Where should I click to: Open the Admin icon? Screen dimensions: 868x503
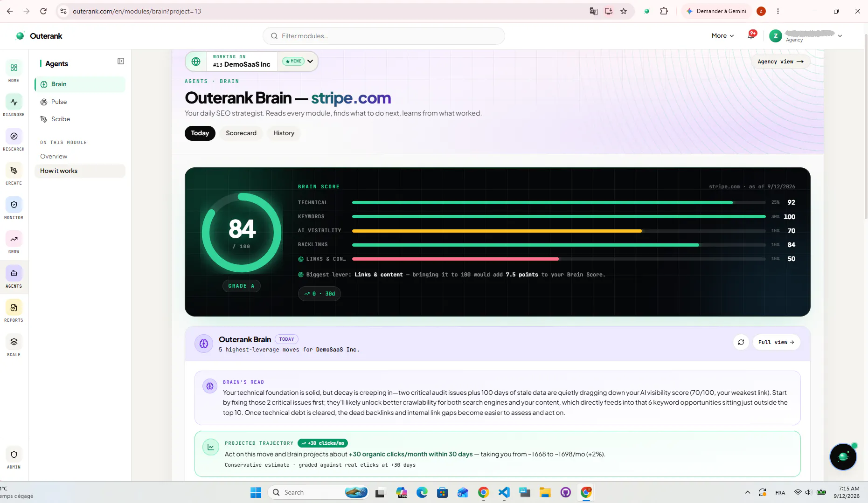pos(14,455)
